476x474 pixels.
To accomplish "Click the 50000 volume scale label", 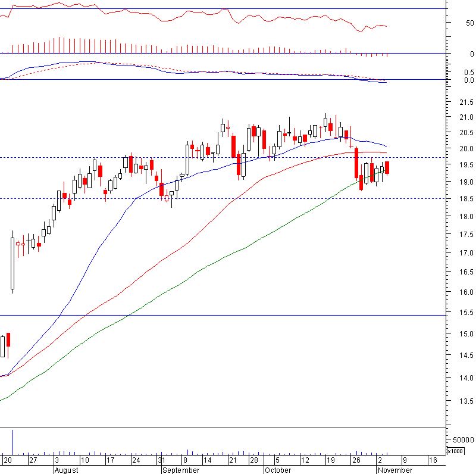I will [x=464, y=440].
